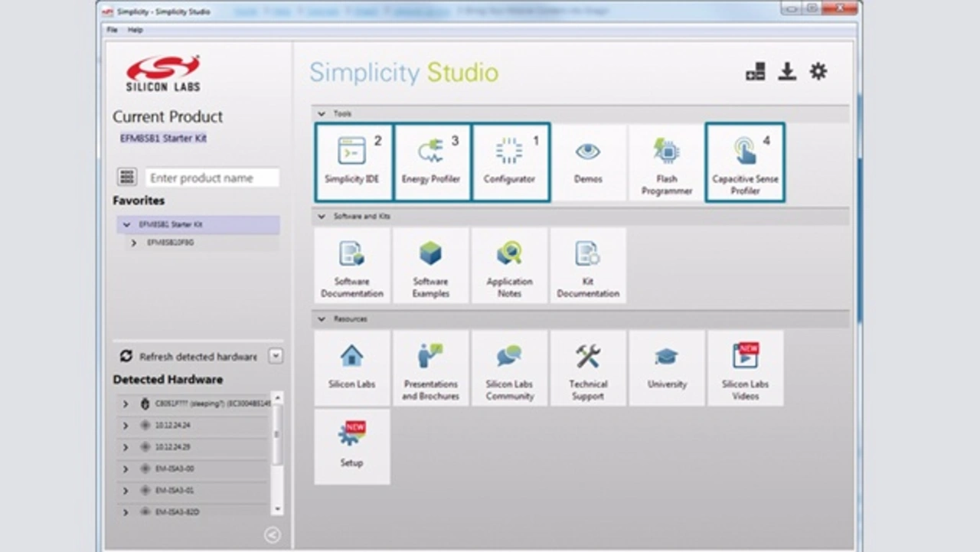This screenshot has width=980, height=552.
Task: Click the settings gear icon
Action: [818, 72]
